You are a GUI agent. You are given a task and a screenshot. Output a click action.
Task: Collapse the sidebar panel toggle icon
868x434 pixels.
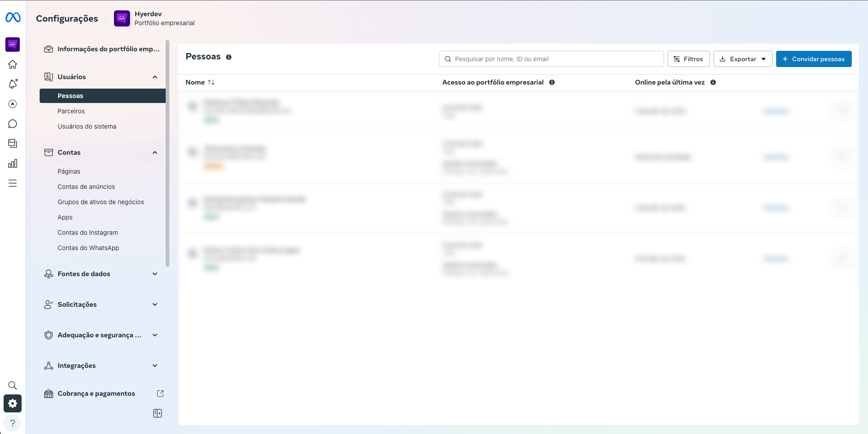click(158, 413)
